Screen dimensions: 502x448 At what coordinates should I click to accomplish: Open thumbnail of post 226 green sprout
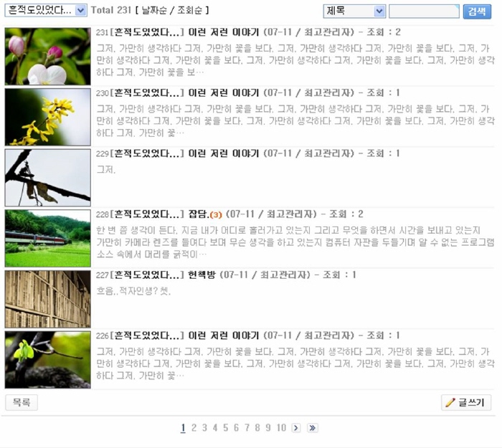(x=48, y=360)
